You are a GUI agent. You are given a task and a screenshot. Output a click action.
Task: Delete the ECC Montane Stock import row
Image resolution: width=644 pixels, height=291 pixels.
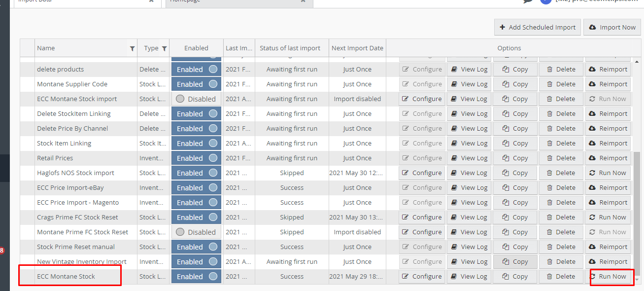(x=561, y=99)
